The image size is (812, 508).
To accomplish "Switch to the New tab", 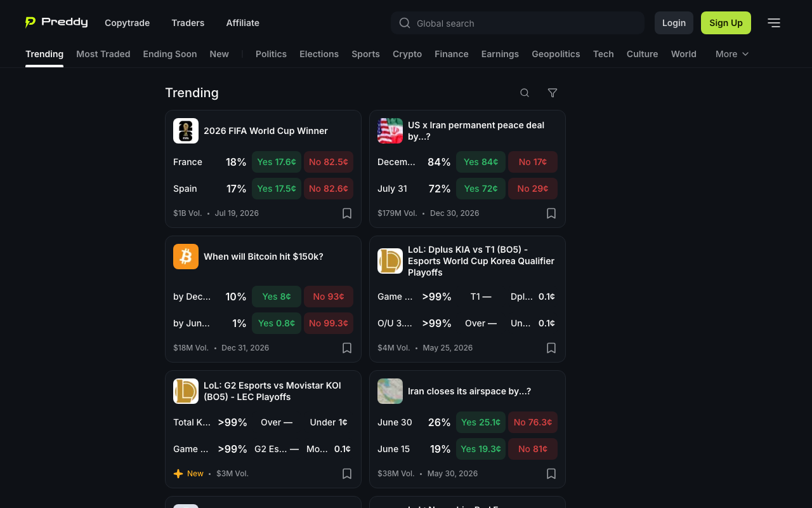I will point(219,54).
